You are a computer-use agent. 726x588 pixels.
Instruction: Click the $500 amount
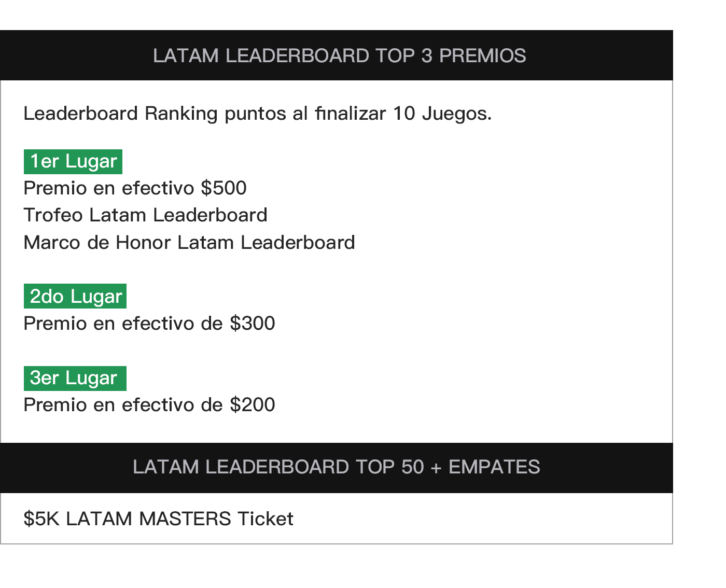click(x=224, y=188)
